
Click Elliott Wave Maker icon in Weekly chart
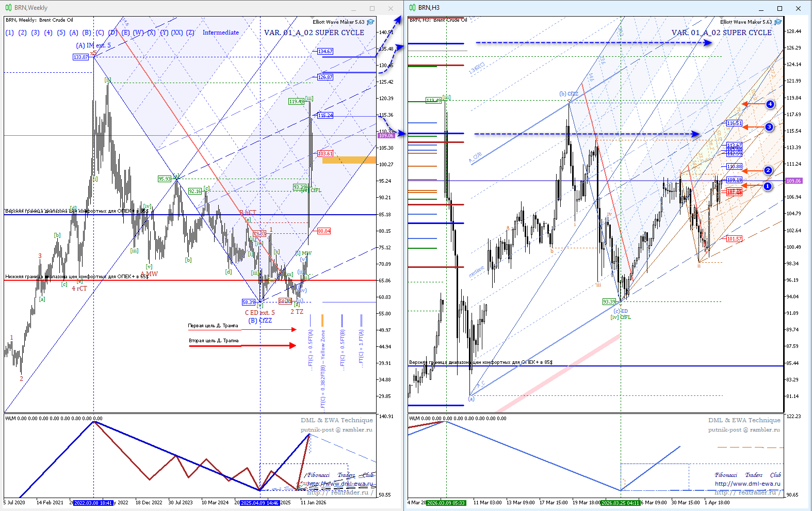370,22
